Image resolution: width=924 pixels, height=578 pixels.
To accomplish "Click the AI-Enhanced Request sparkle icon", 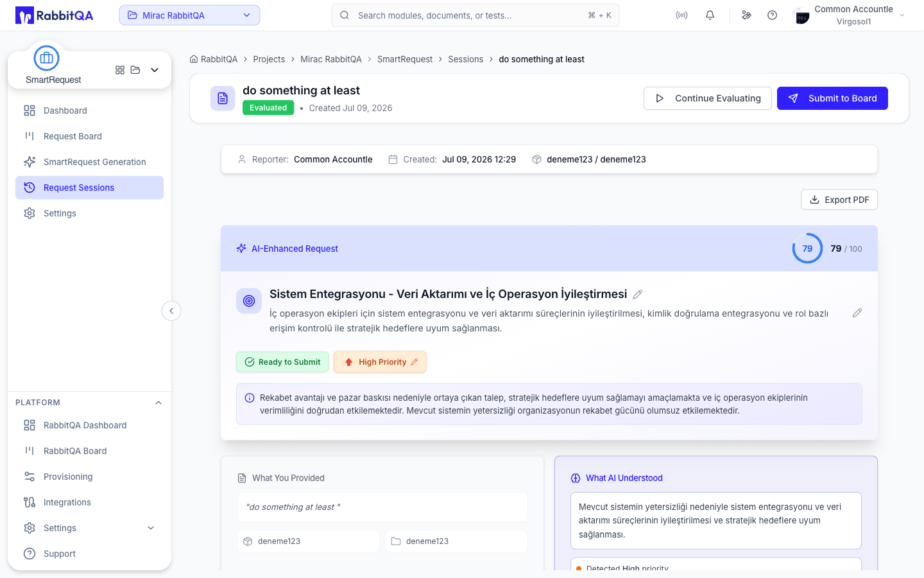I will (x=241, y=249).
